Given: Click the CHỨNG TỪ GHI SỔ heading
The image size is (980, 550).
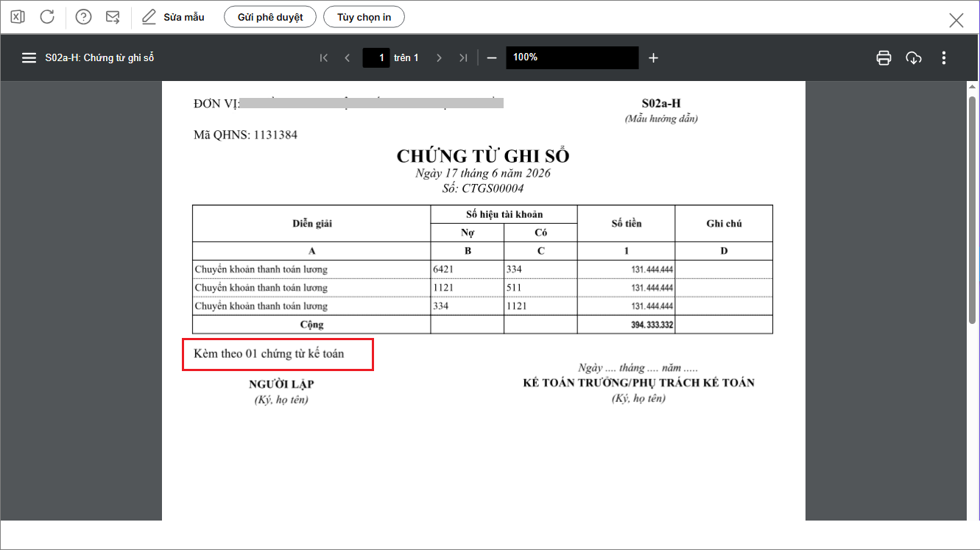Looking at the screenshot, I should (x=483, y=156).
